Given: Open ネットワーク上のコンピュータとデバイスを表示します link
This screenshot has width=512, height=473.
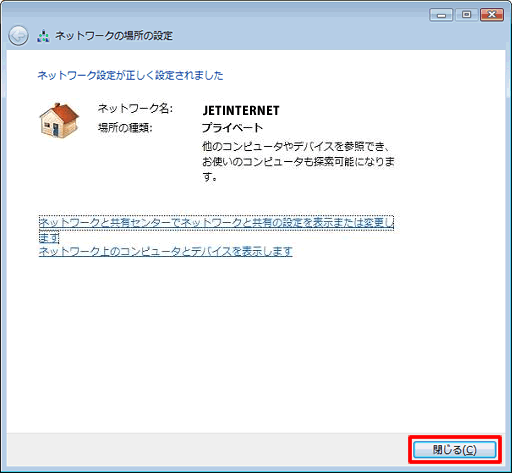Looking at the screenshot, I should pyautogui.click(x=166, y=251).
